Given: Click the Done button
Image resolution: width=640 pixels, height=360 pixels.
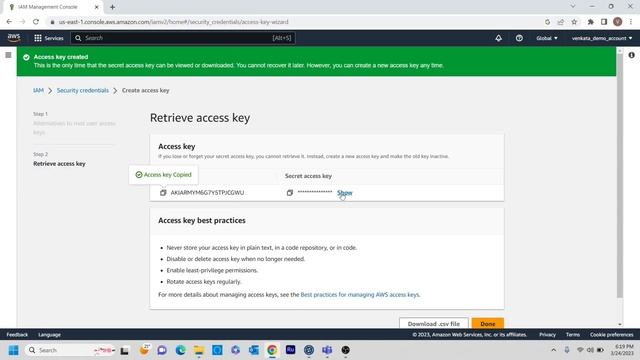Looking at the screenshot, I should coord(487,323).
